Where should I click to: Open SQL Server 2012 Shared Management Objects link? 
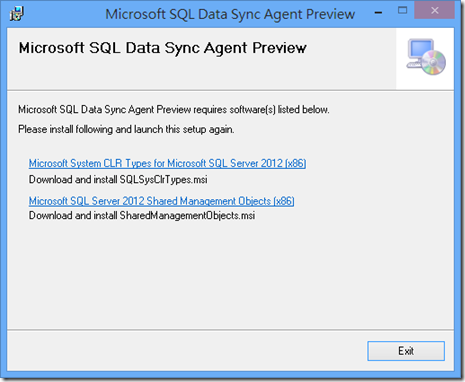pyautogui.click(x=161, y=201)
